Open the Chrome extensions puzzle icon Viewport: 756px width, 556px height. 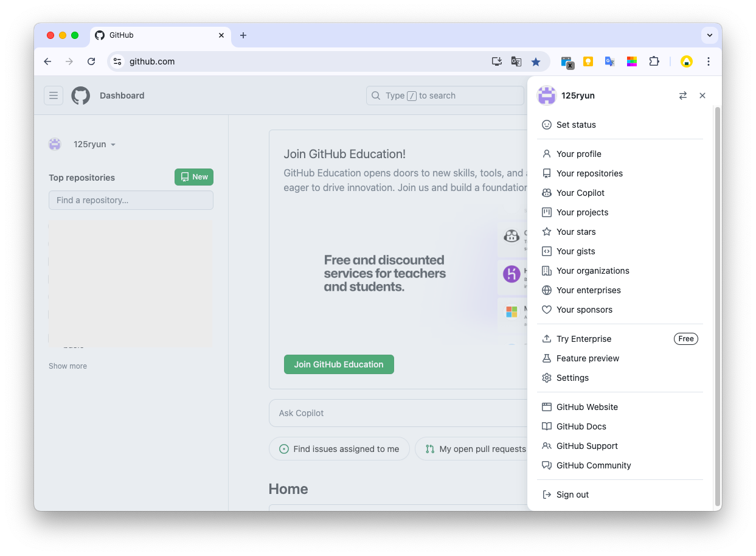654,61
